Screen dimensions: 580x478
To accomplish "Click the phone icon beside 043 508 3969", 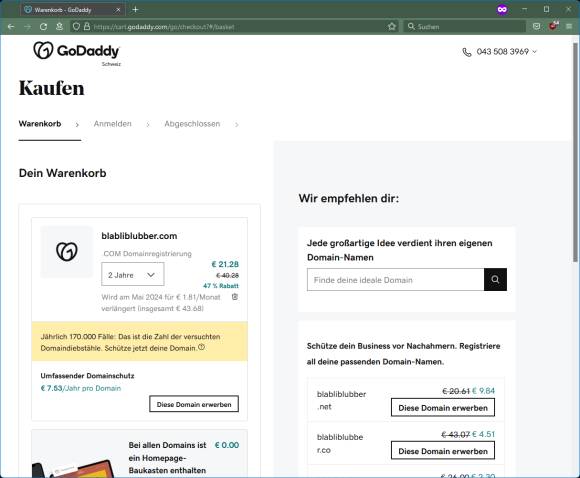I will click(467, 52).
